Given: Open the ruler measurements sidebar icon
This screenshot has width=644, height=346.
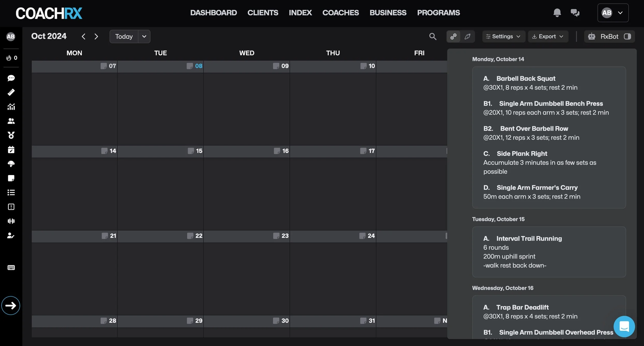Looking at the screenshot, I should pos(11,92).
